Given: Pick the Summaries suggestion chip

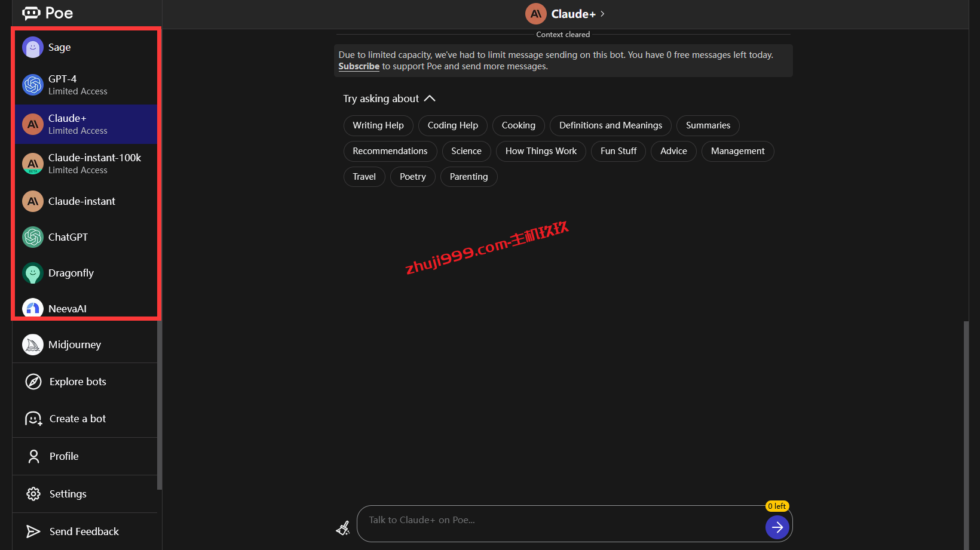Looking at the screenshot, I should [x=708, y=125].
